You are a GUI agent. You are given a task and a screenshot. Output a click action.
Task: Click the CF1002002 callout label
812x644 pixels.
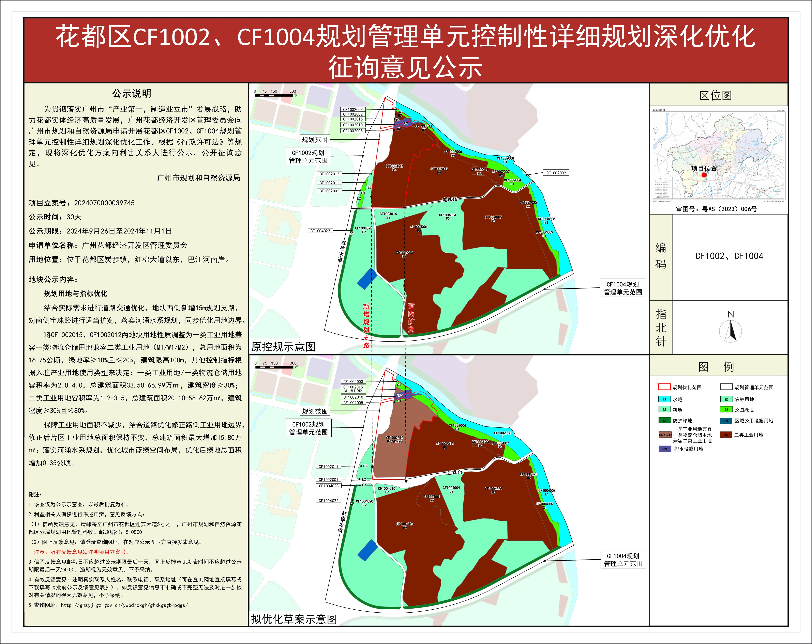(353, 114)
